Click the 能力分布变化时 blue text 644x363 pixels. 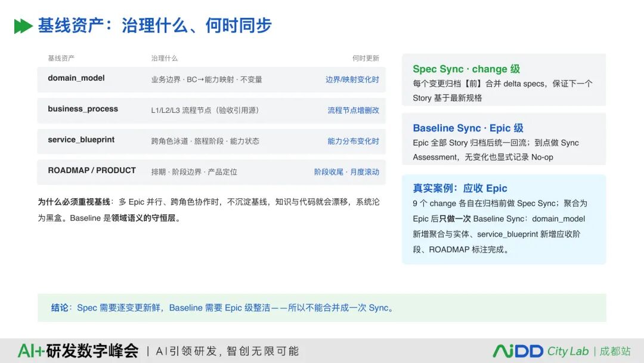[353, 141]
